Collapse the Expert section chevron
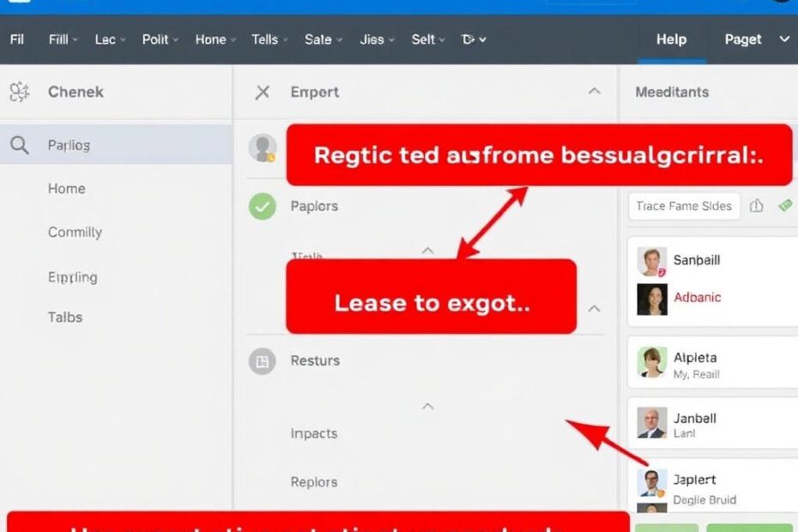Image resolution: width=798 pixels, height=532 pixels. (595, 89)
